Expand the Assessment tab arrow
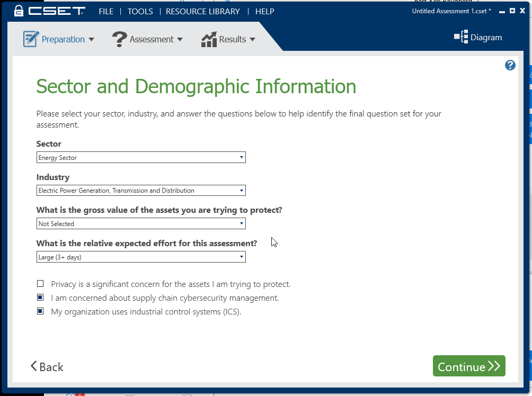Viewport: 532px width, 396px height. pyautogui.click(x=180, y=39)
